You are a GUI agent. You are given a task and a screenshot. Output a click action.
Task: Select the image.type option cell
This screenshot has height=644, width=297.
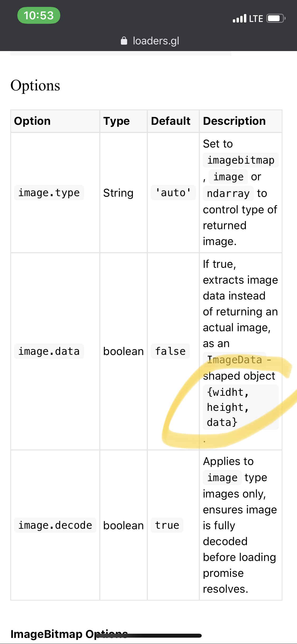click(x=49, y=192)
